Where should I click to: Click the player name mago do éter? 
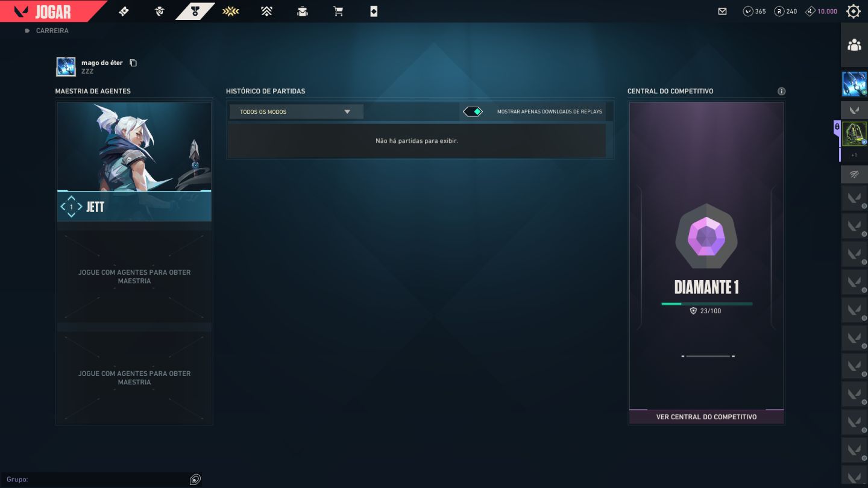(102, 63)
